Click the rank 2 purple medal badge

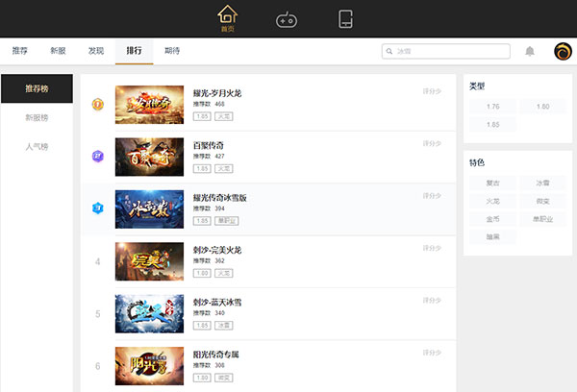coord(97,157)
